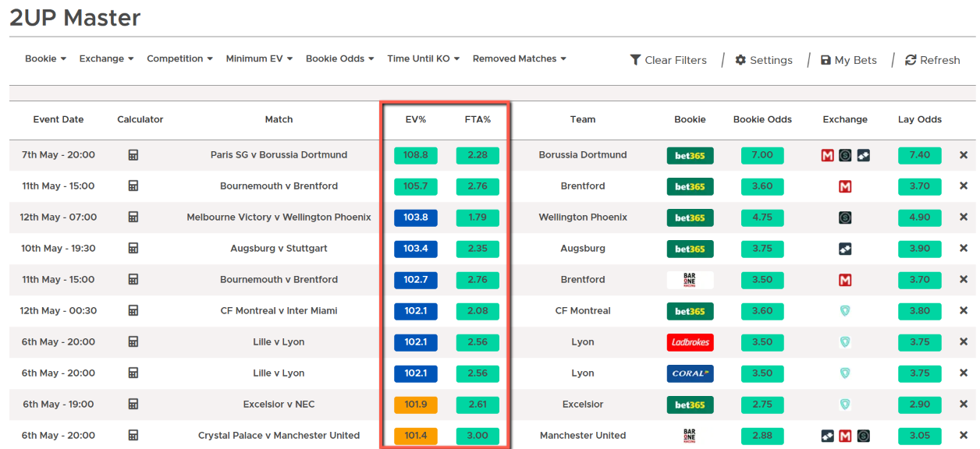Click Ladbrokes bookie logo for Lyon
980x449 pixels.
[690, 342]
